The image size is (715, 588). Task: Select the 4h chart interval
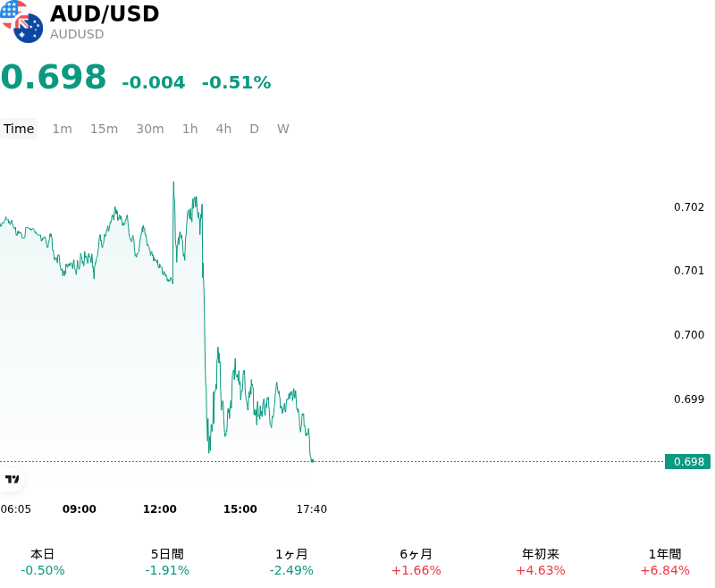(223, 129)
